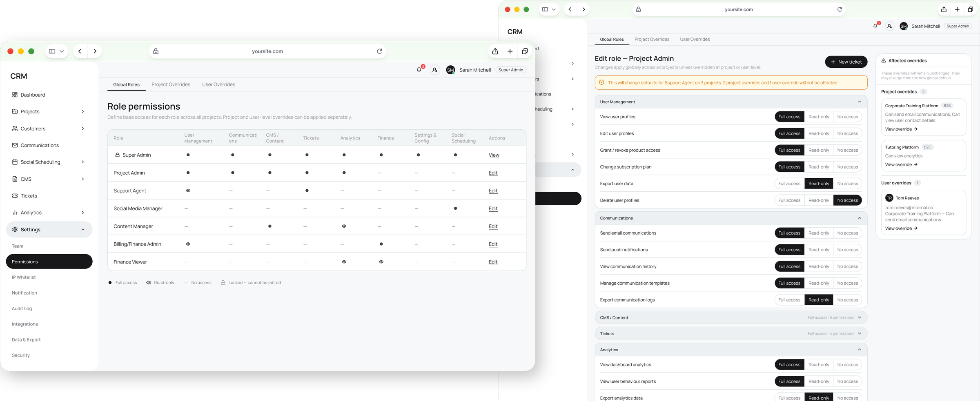The width and height of the screenshot is (980, 401).
Task: Set View user profiles to Read-only
Action: [819, 117]
